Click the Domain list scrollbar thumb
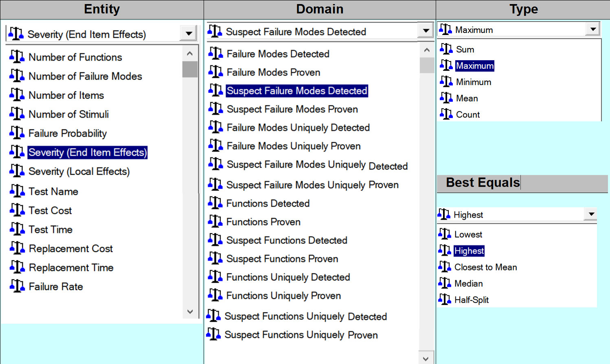Image resolution: width=610 pixels, height=364 pixels. click(x=426, y=65)
